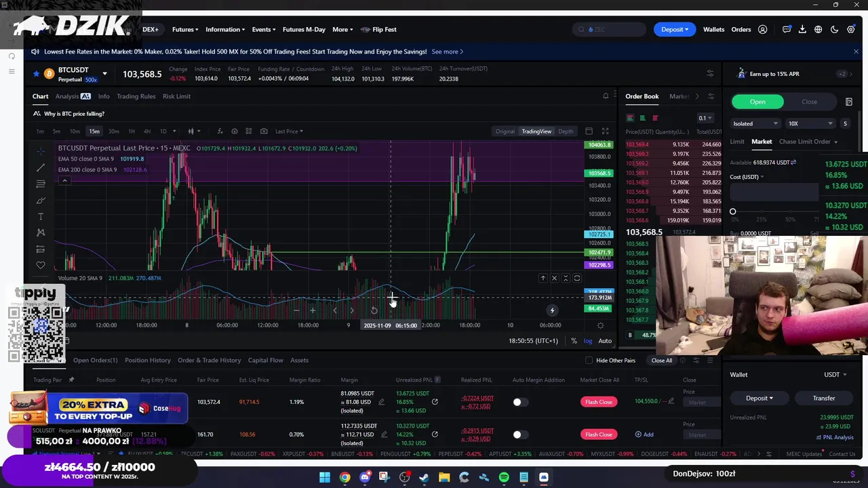Open the Information dropdown menu
The image size is (868, 488).
click(x=225, y=30)
